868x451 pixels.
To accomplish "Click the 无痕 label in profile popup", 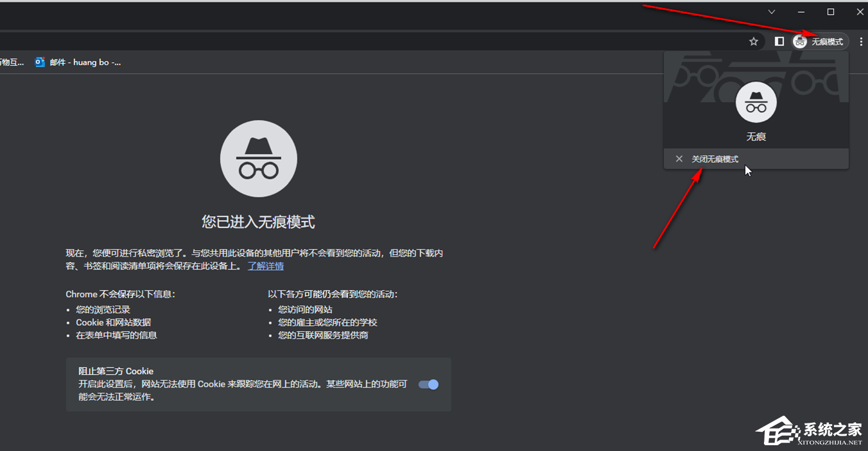I will point(756,136).
